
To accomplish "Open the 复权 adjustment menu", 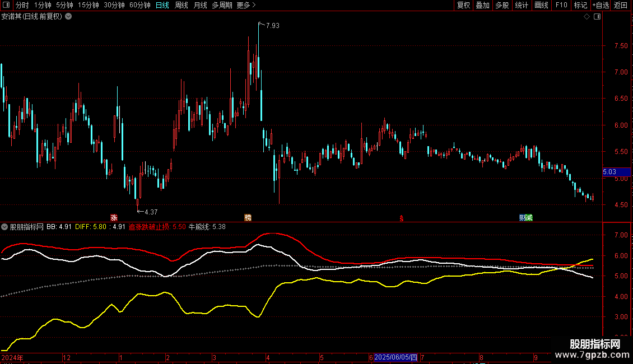I will 463,5.
